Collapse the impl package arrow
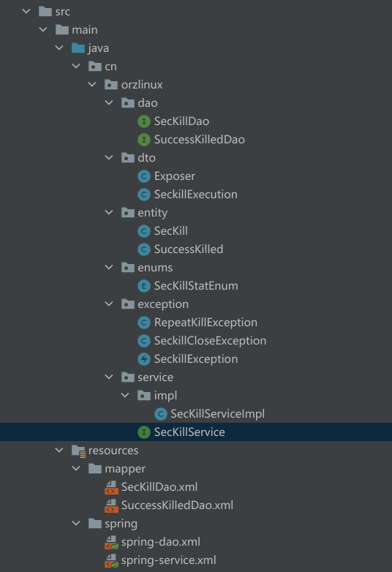 125,395
